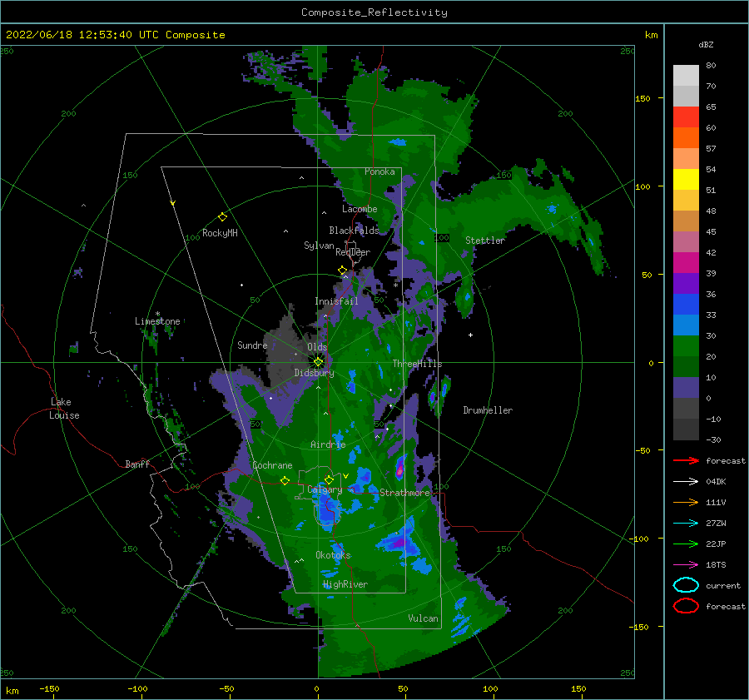Click the HighRiver label
Image resolution: width=749 pixels, height=700 pixels.
click(x=345, y=584)
